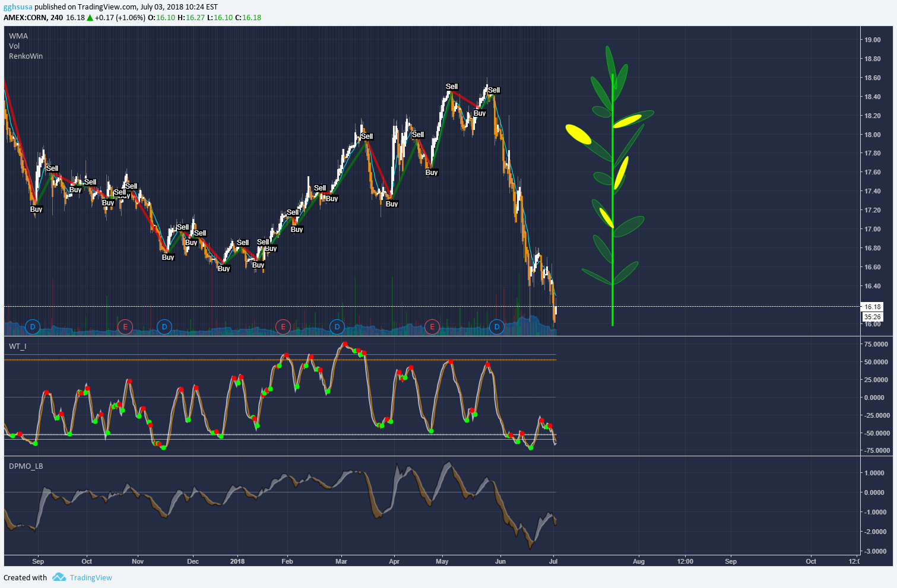Click the TradingView cloud logo icon
Screen dimensions: 897x588
tap(59, 577)
